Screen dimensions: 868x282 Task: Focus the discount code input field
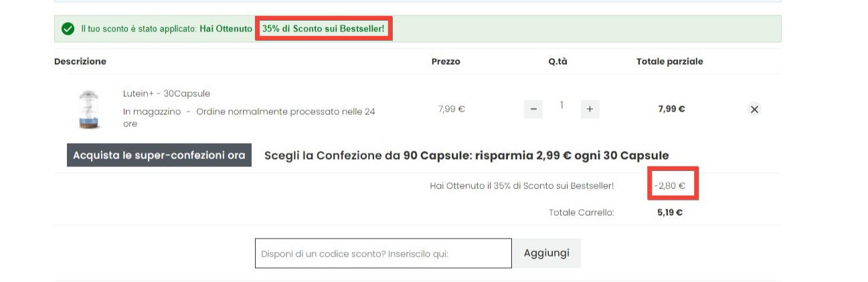[x=383, y=253]
